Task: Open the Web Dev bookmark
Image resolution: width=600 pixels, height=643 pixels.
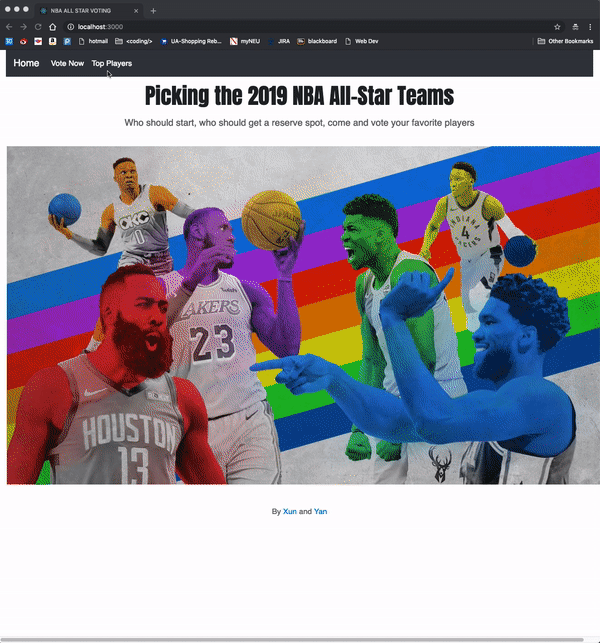Action: point(362,41)
